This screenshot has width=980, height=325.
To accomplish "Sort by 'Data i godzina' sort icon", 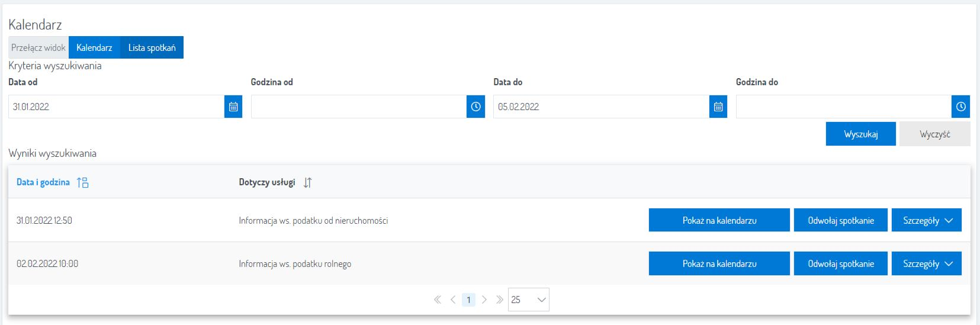I will pyautogui.click(x=83, y=183).
